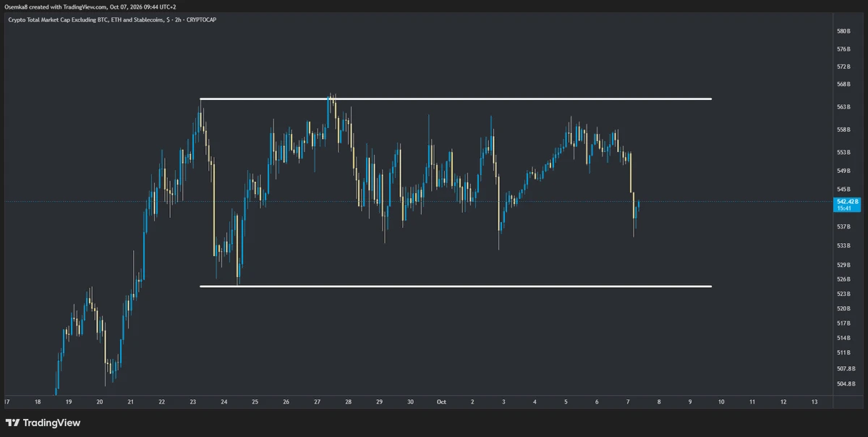The image size is (868, 437).
Task: Click the TradingView logo
Action: tap(43, 423)
